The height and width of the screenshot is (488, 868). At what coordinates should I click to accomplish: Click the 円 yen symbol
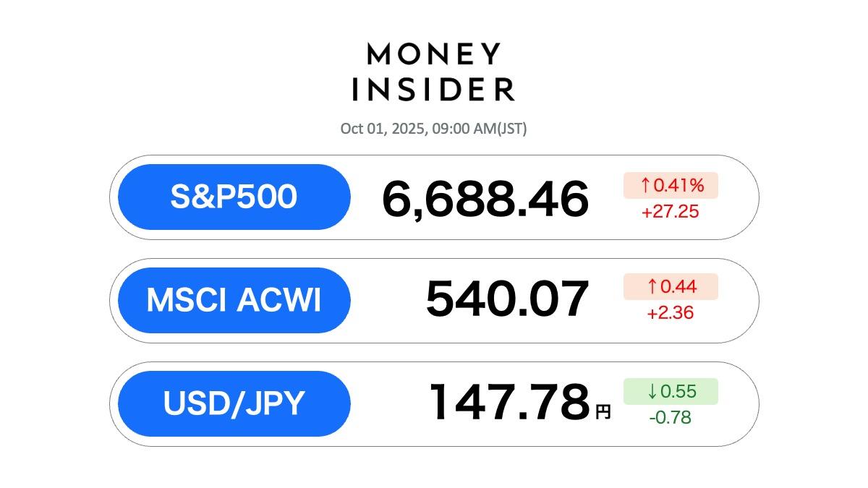pos(603,412)
